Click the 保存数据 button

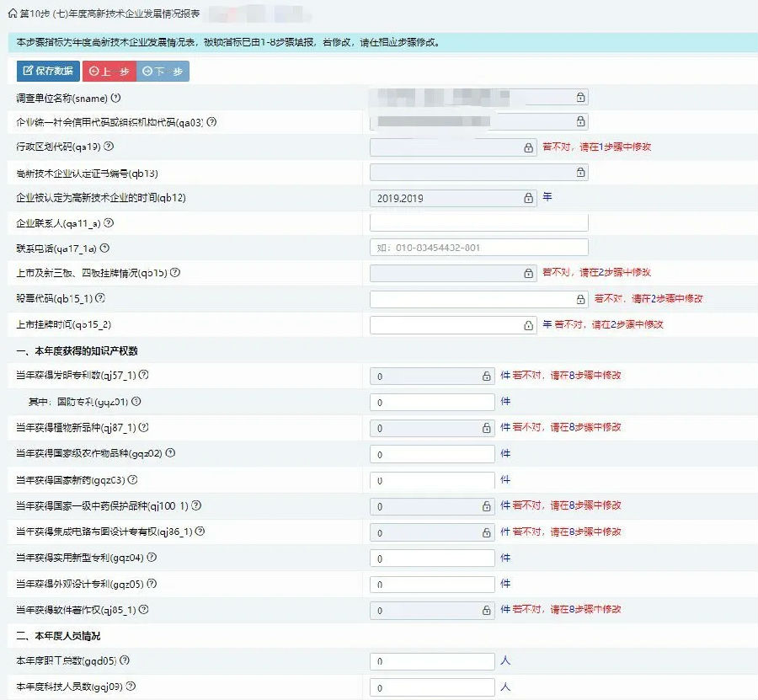[x=48, y=72]
